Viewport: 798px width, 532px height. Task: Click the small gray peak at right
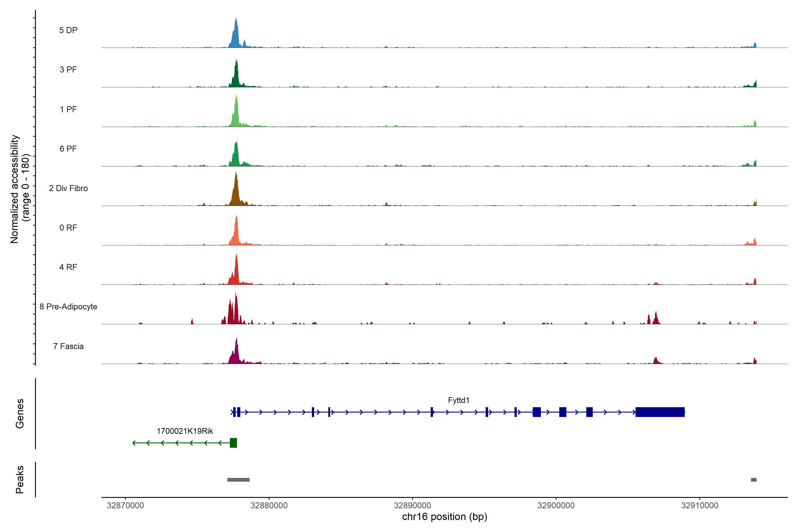[x=753, y=480]
